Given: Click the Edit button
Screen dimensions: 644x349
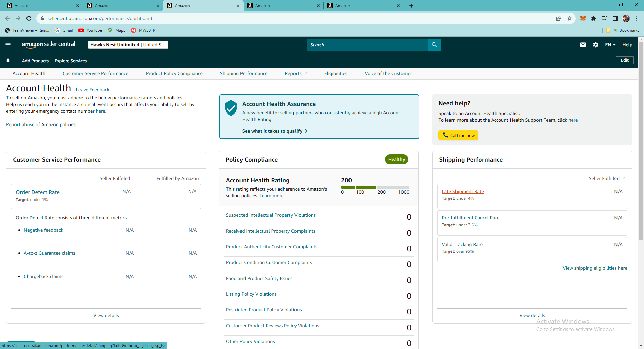Looking at the screenshot, I should [625, 60].
